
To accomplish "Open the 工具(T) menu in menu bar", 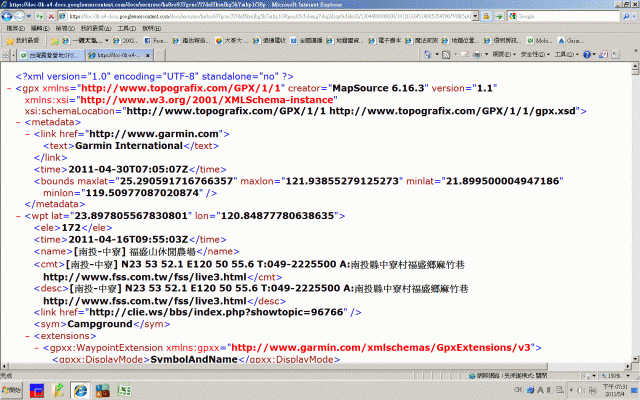I will click(x=127, y=29).
